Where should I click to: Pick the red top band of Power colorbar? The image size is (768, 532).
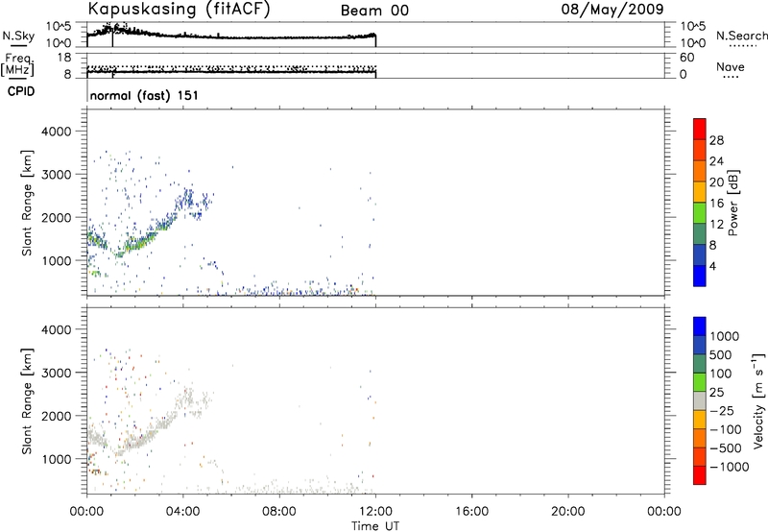pyautogui.click(x=700, y=129)
